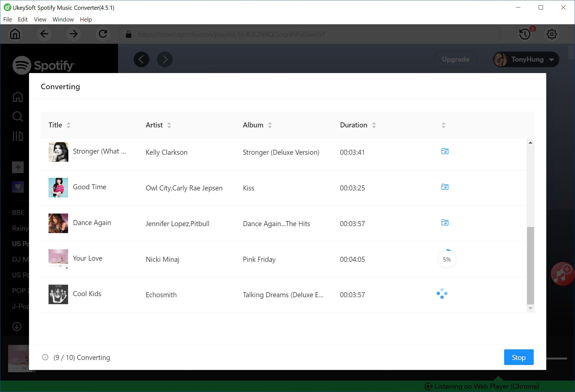Click the search icon in Spotify sidebar
This screenshot has width=575, height=392.
18,117
